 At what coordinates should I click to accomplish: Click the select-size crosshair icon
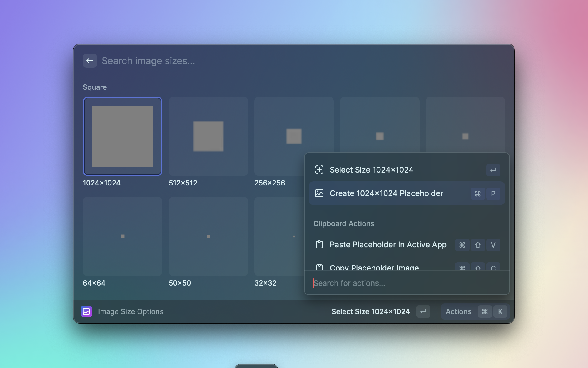(319, 170)
